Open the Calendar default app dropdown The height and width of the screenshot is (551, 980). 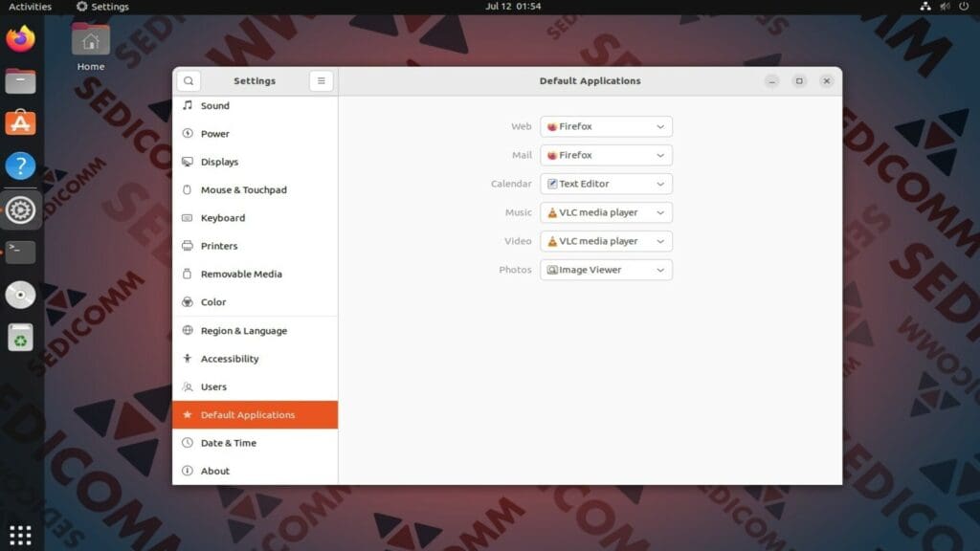click(x=606, y=184)
